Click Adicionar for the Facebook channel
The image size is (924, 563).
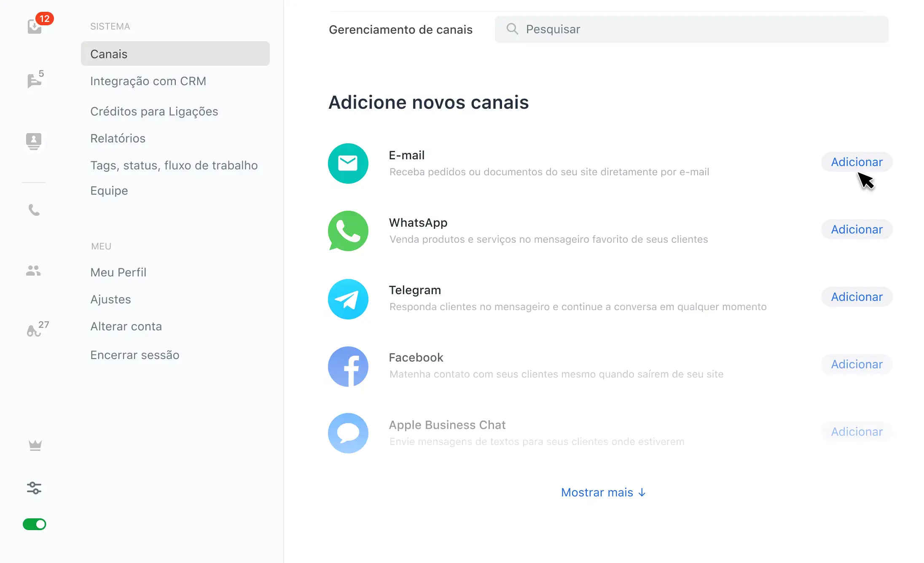tap(857, 364)
